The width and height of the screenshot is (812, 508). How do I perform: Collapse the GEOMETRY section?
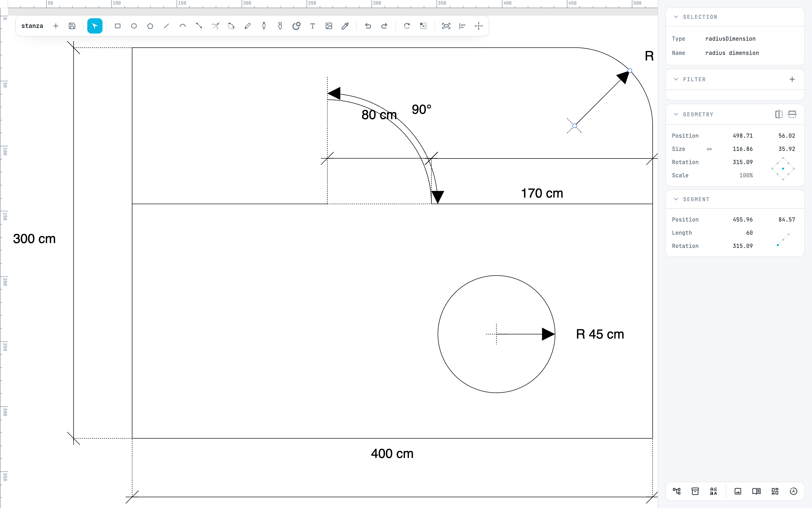[676, 114]
